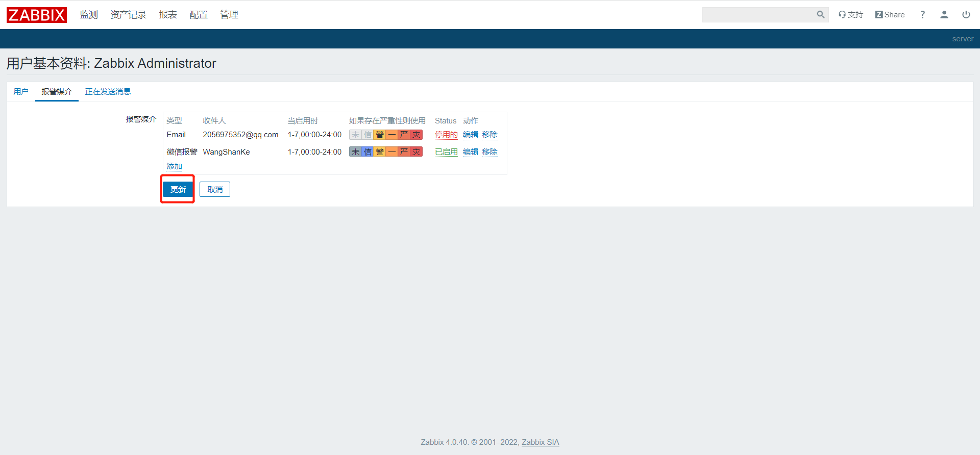Click the 严 severity swatch in 微信报警 row
This screenshot has height=455, width=980.
[404, 152]
